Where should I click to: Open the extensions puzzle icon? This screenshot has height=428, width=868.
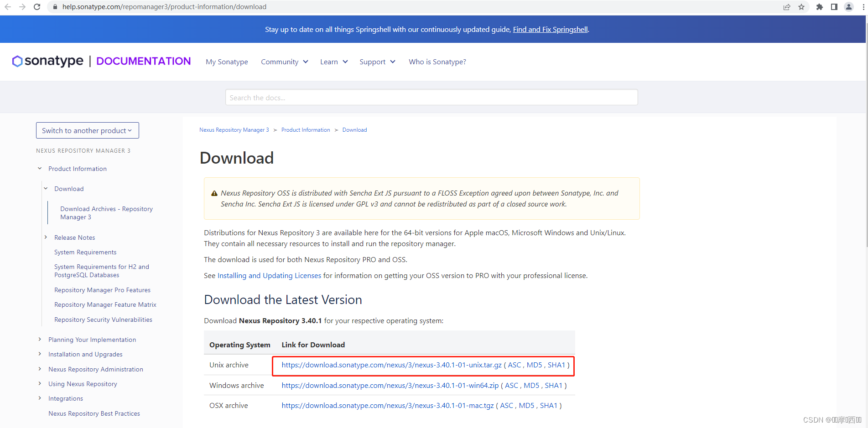tap(820, 7)
